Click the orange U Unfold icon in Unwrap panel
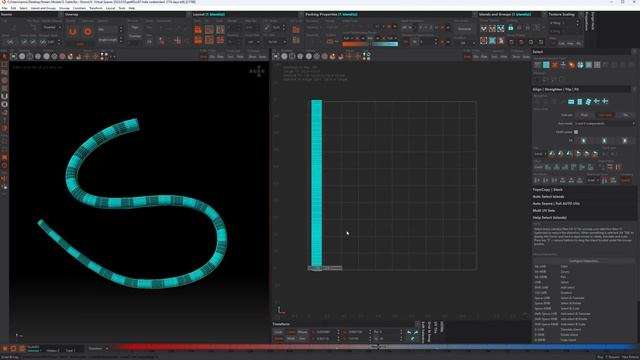 pyautogui.click(x=73, y=31)
